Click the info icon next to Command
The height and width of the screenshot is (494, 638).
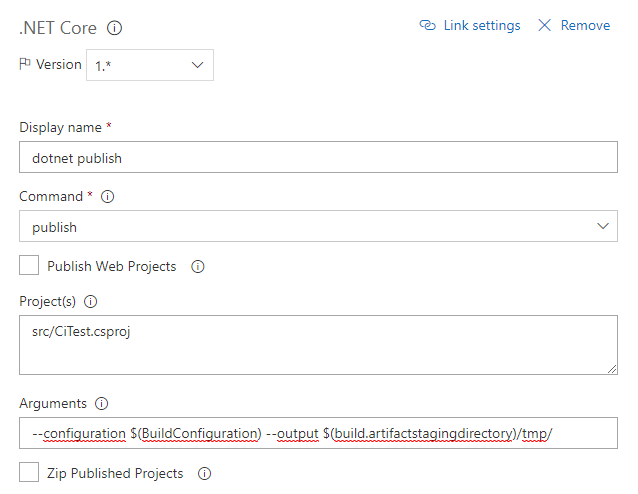[107, 197]
